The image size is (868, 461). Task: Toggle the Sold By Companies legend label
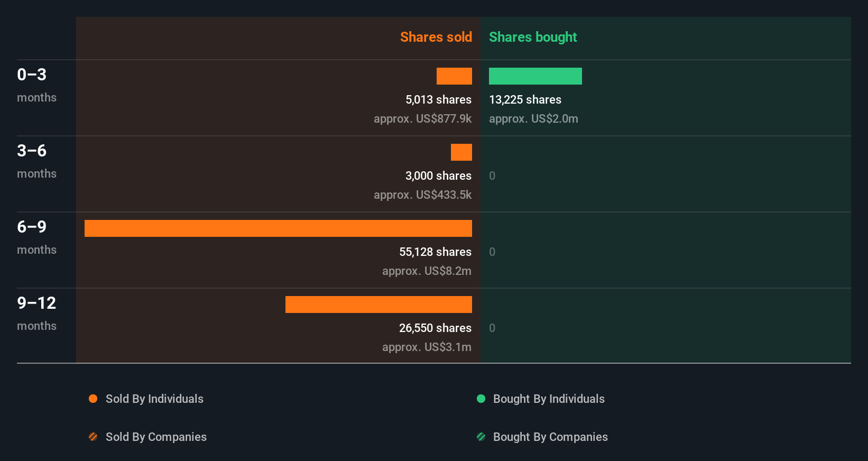point(156,437)
